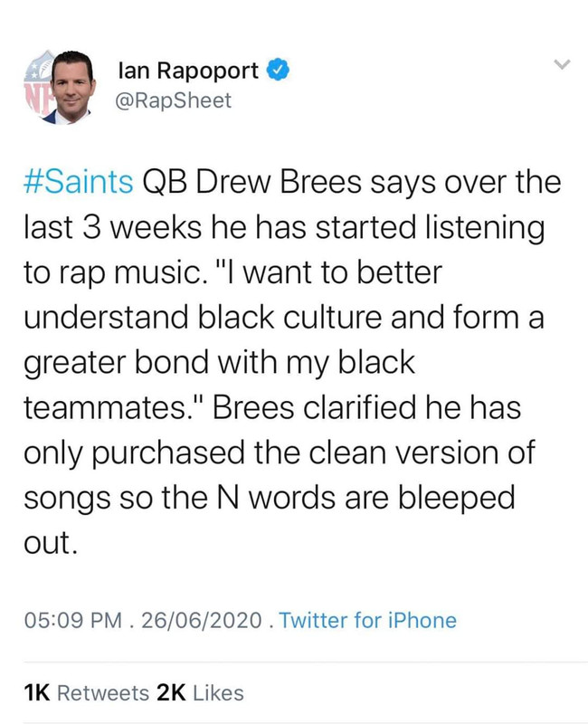
Task: View the 05:09 PM timestamp
Action: [x=73, y=620]
